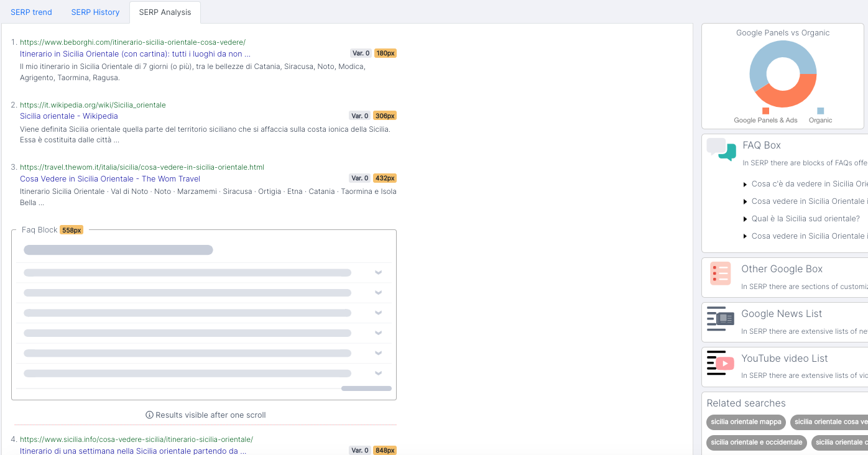Open 'Cosa Vedere in Sicilia Orientale - The Wom Travel'
Image resolution: width=868 pixels, height=455 pixels.
click(110, 179)
